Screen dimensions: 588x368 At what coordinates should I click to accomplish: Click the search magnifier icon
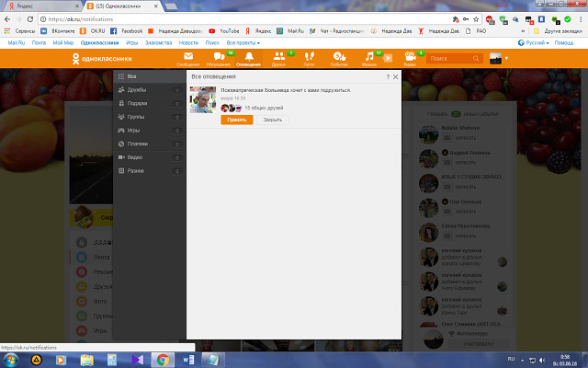tap(476, 58)
